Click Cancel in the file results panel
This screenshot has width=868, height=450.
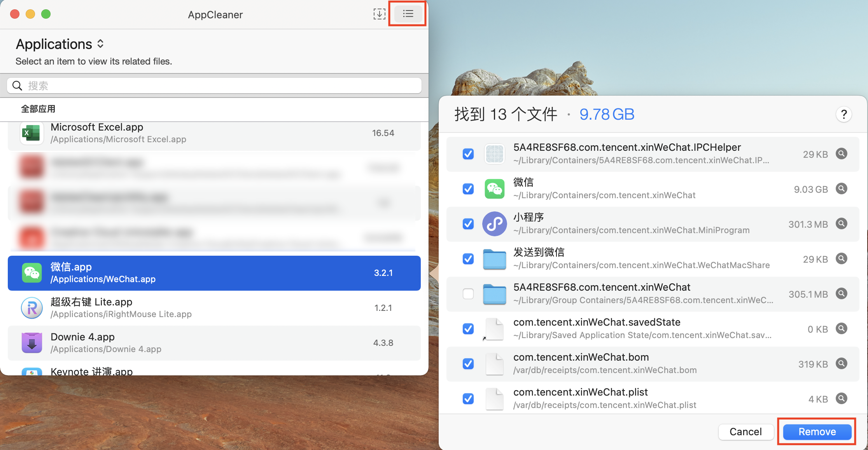point(745,432)
